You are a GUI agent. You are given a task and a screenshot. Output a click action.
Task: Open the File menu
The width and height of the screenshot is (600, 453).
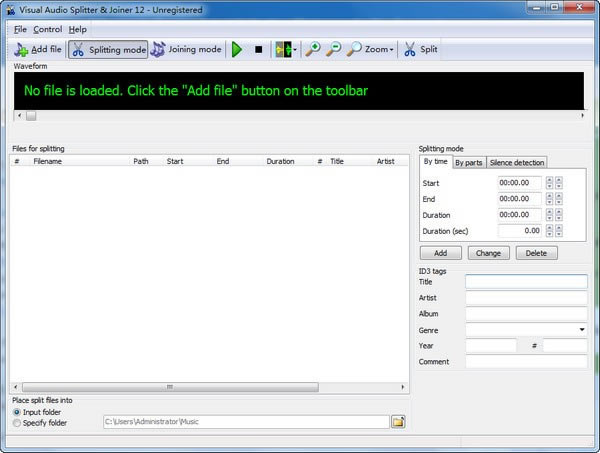[x=20, y=29]
